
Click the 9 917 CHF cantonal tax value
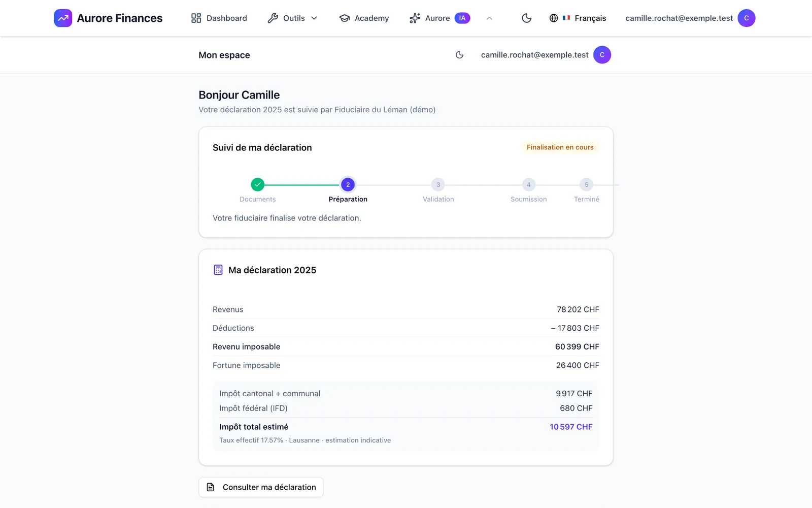[x=574, y=394]
